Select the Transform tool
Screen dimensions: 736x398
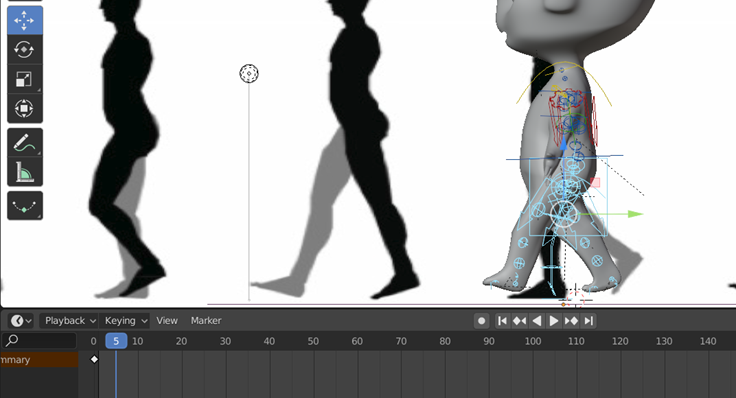[x=24, y=108]
